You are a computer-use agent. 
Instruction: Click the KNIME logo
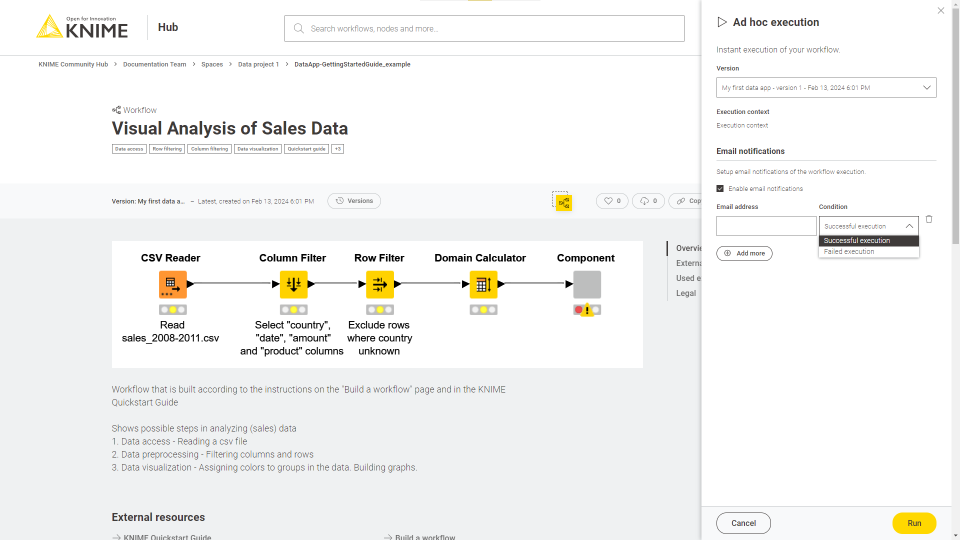(x=82, y=27)
